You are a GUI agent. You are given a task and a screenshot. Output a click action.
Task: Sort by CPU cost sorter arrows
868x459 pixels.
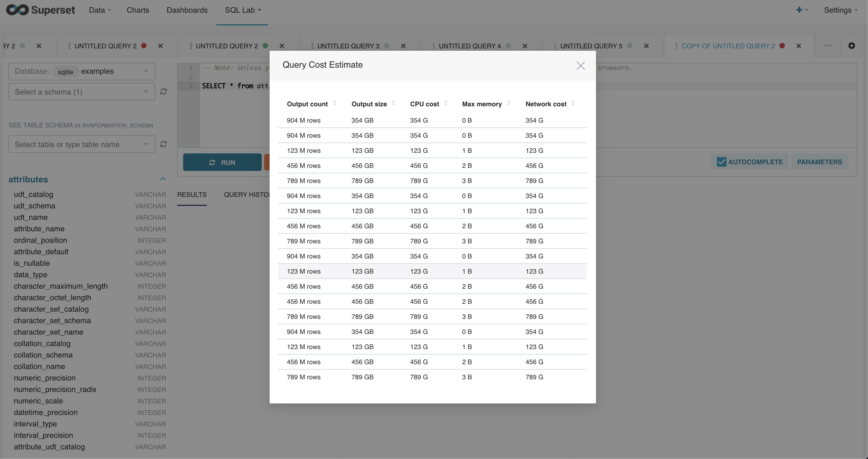[445, 103]
